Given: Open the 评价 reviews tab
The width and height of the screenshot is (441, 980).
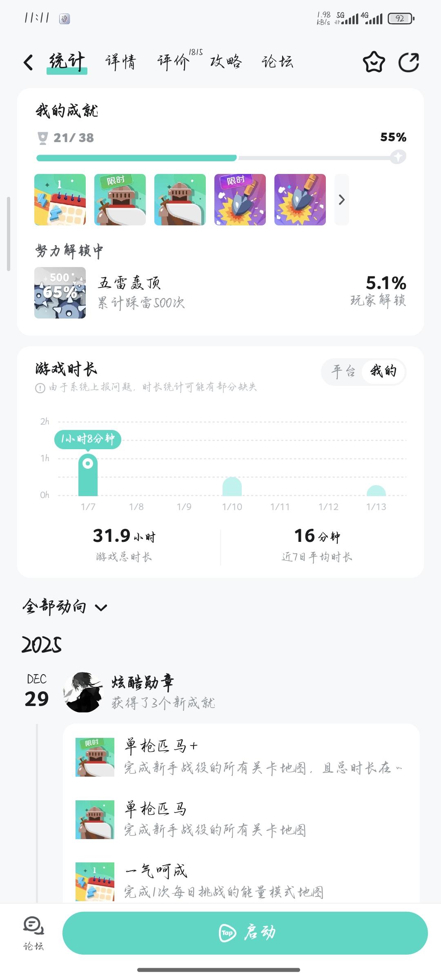Looking at the screenshot, I should 174,62.
